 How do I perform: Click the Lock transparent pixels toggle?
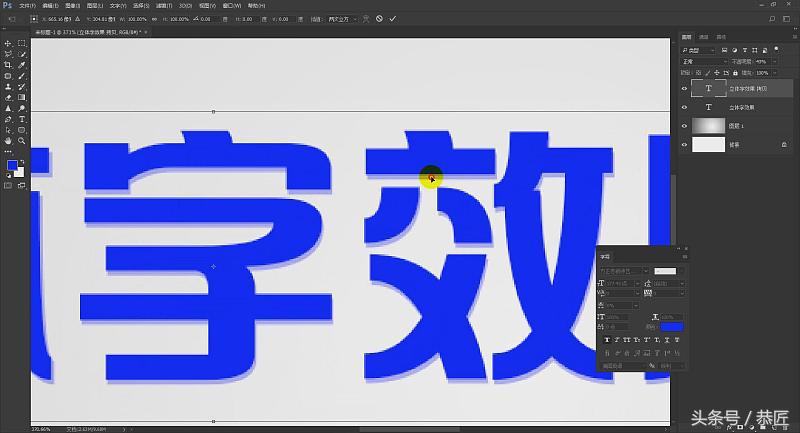tap(698, 73)
